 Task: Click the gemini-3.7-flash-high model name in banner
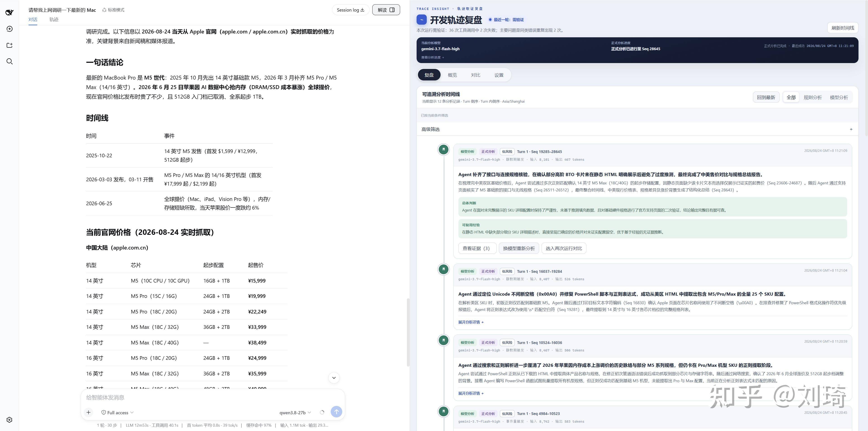[x=440, y=49]
